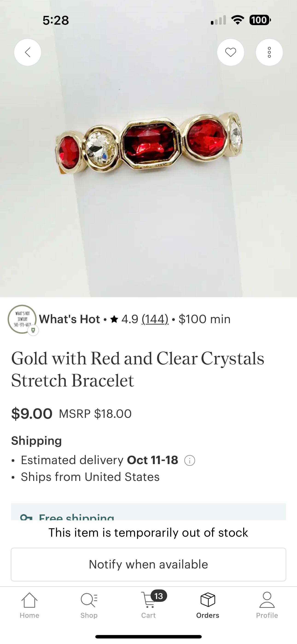This screenshot has height=644, width=297.
Task: Tap the Free shipping banner
Action: 148,515
